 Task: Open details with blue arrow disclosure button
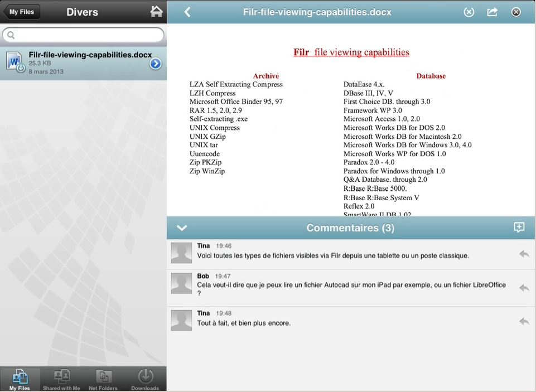click(x=156, y=64)
